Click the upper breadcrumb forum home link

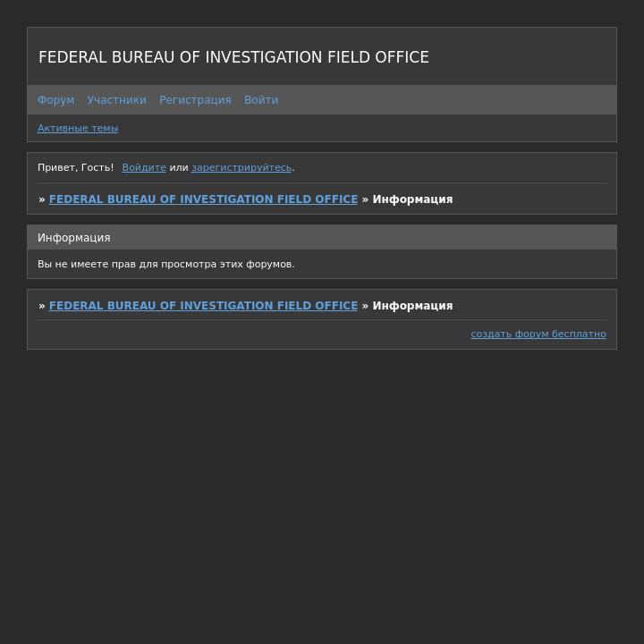[x=203, y=199]
